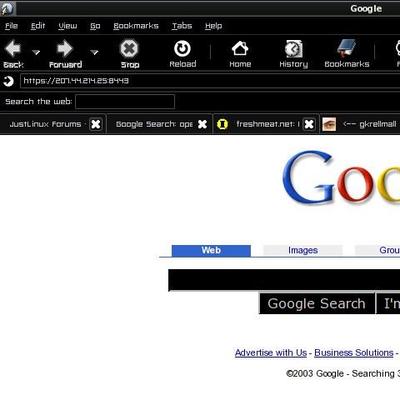Switch to freshmeat.net tab
The height and width of the screenshot is (400, 400).
click(268, 124)
